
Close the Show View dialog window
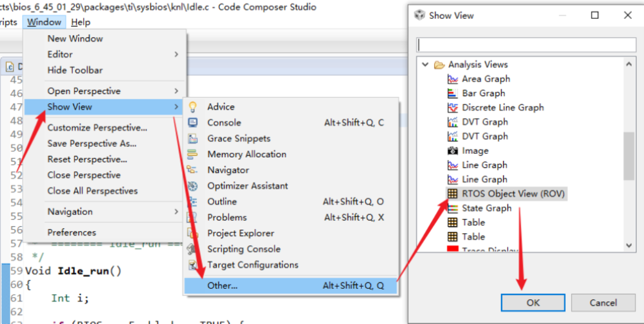click(x=627, y=16)
